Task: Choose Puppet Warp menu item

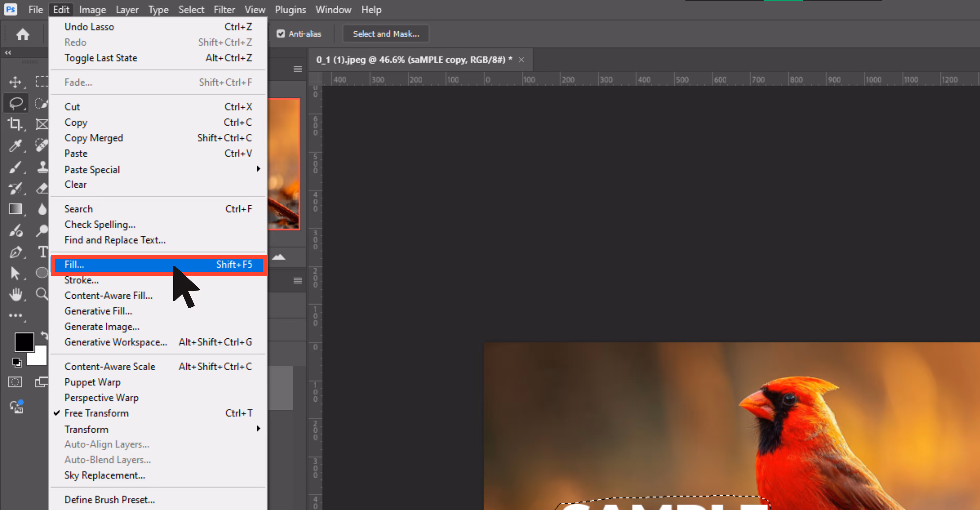Action: (158, 382)
